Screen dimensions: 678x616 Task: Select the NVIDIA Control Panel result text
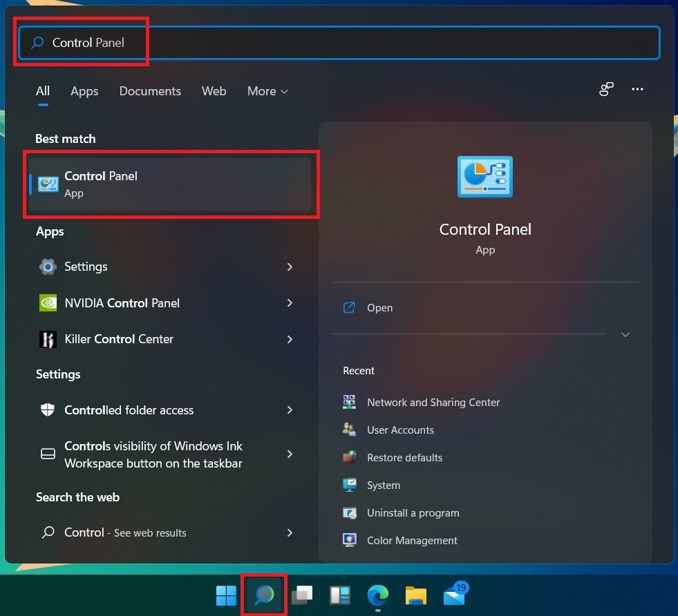122,302
